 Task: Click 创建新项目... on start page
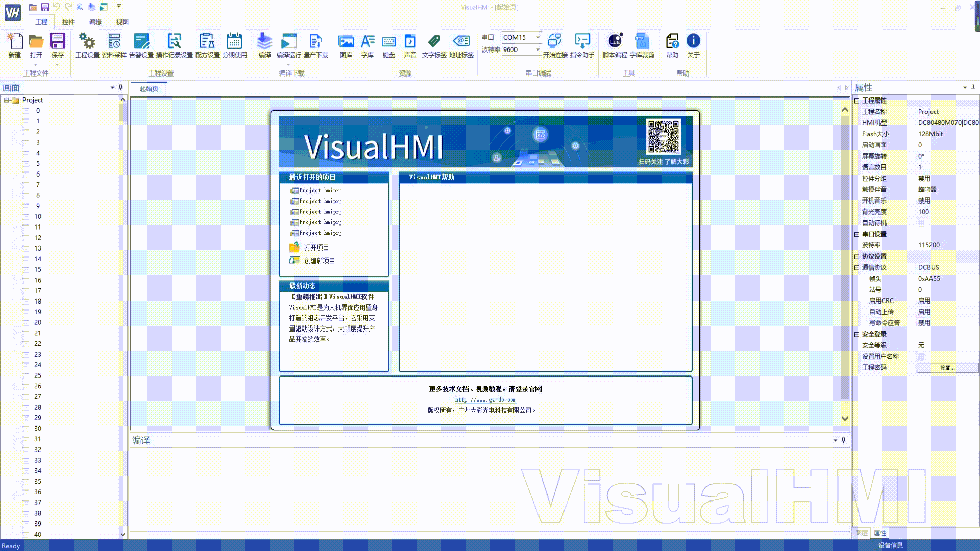(x=324, y=261)
